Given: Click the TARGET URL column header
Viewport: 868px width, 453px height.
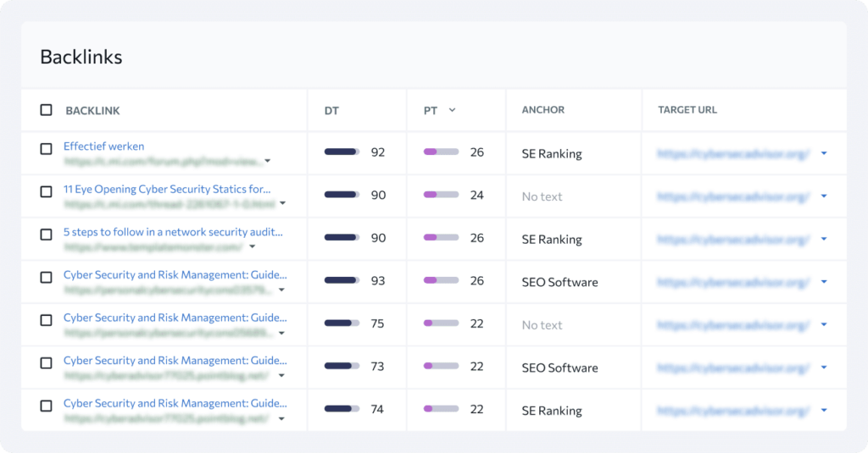Looking at the screenshot, I should click(x=687, y=110).
